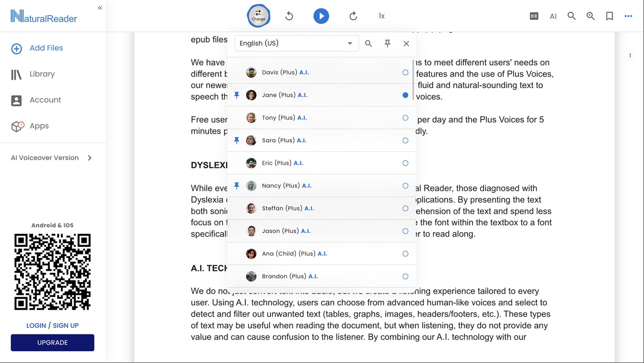Click the zoom-in icon in the top toolbar

click(x=590, y=16)
